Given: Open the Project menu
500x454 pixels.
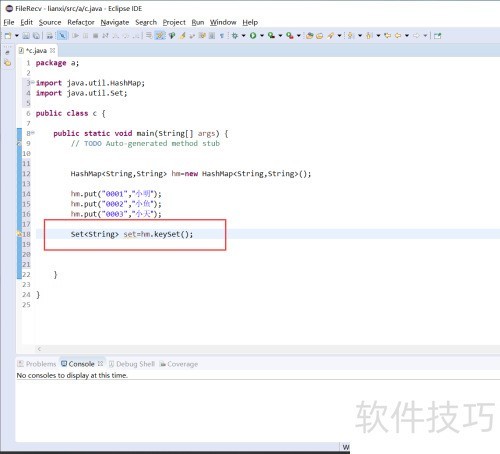Looking at the screenshot, I should tap(174, 22).
